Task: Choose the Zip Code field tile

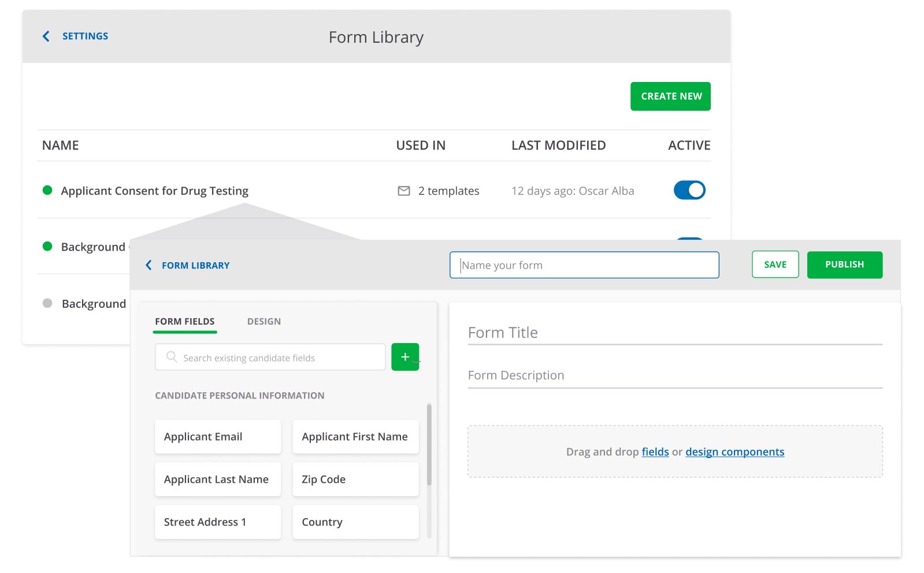Action: (355, 479)
